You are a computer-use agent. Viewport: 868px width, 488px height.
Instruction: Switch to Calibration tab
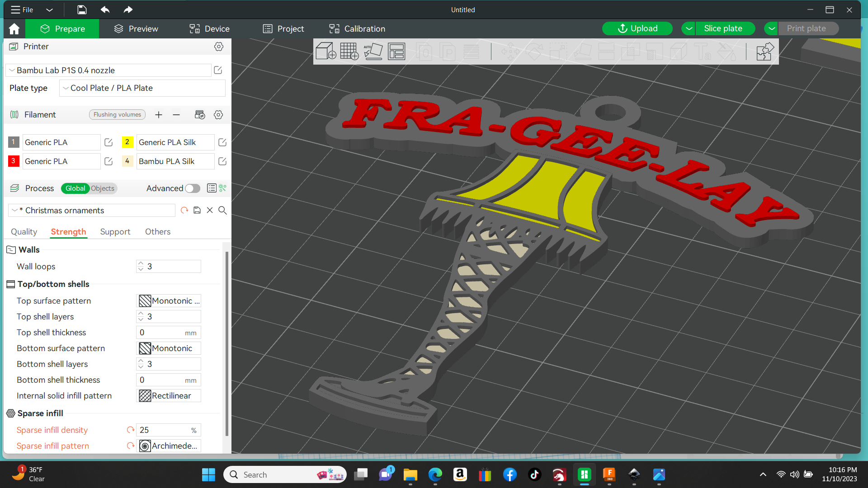[357, 28]
